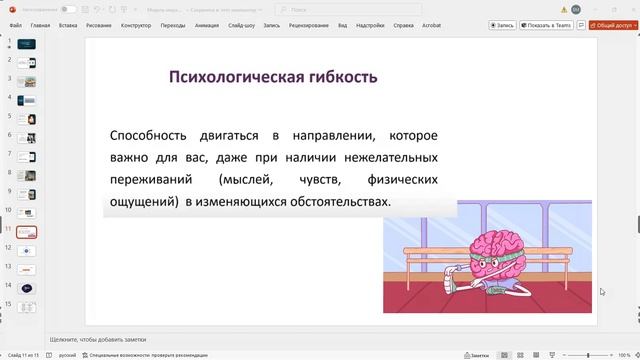Open the Надстройки tab
Viewport: 640px width, 360px height.
[x=370, y=25]
